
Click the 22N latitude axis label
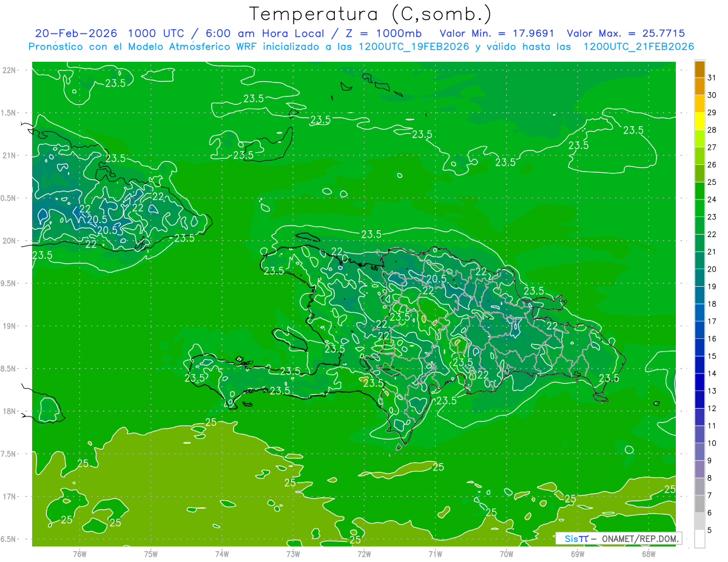pos(10,70)
